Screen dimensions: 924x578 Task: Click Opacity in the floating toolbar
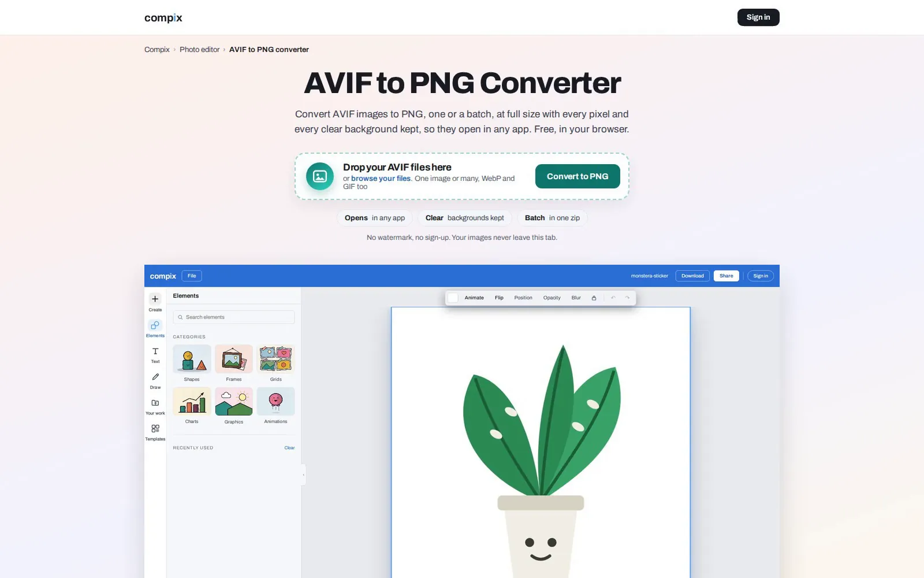point(552,298)
